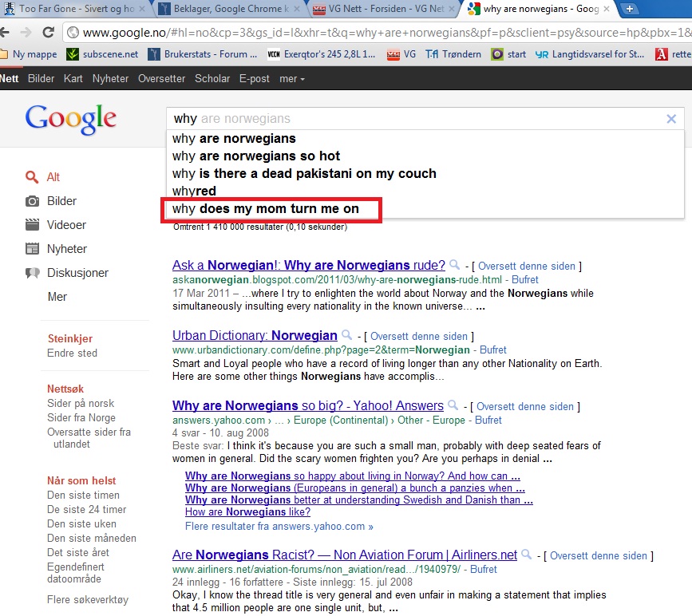Open the Langtidsvarsel YR bookmark
Image resolution: width=692 pixels, height=616 pixels.
coord(590,54)
